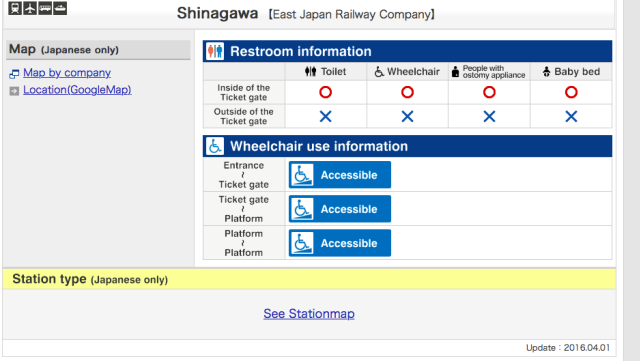This screenshot has height=361, width=640.
Task: Click blue X for ostomy outside ticket gate
Action: pyautogui.click(x=489, y=116)
